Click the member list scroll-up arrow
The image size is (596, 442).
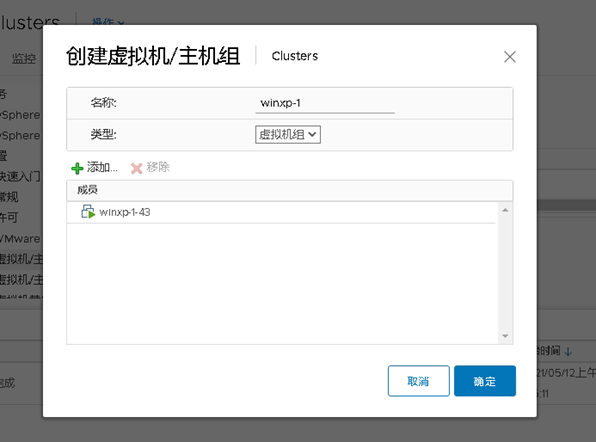point(505,210)
